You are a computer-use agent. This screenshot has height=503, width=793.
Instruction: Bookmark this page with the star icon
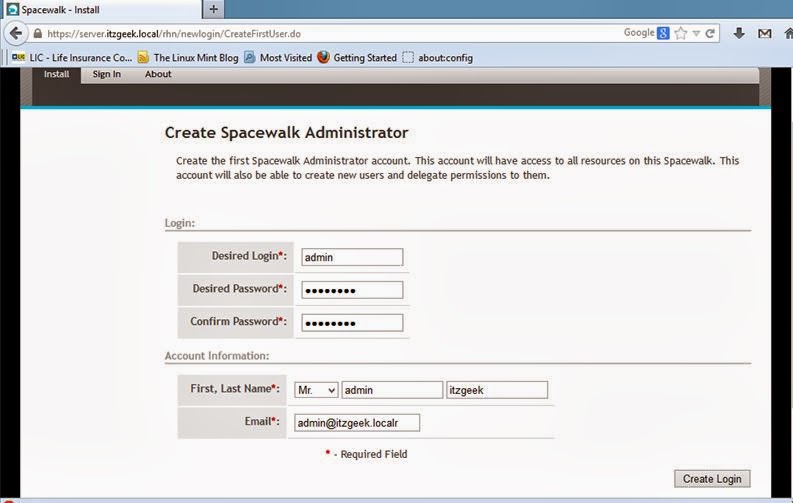point(681,34)
